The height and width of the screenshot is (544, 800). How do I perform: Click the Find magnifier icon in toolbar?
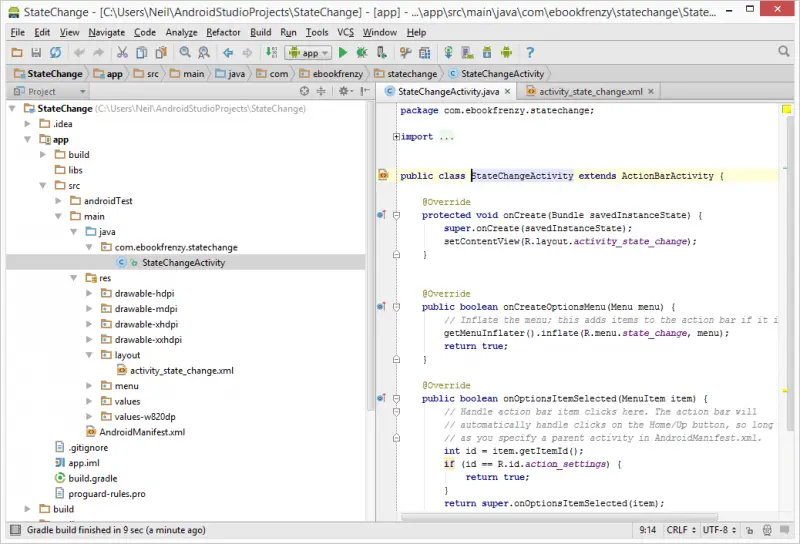(183, 53)
